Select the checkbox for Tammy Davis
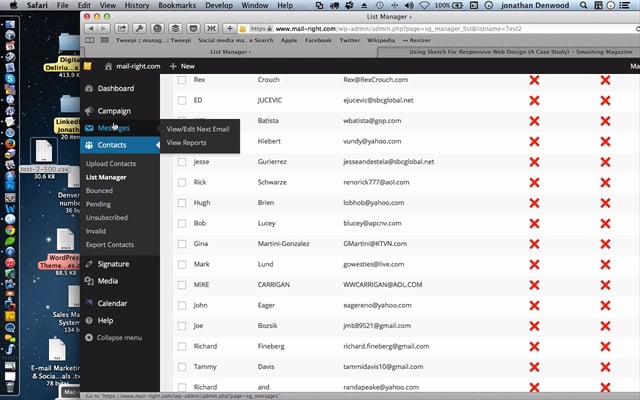This screenshot has height=400, width=640. [182, 367]
